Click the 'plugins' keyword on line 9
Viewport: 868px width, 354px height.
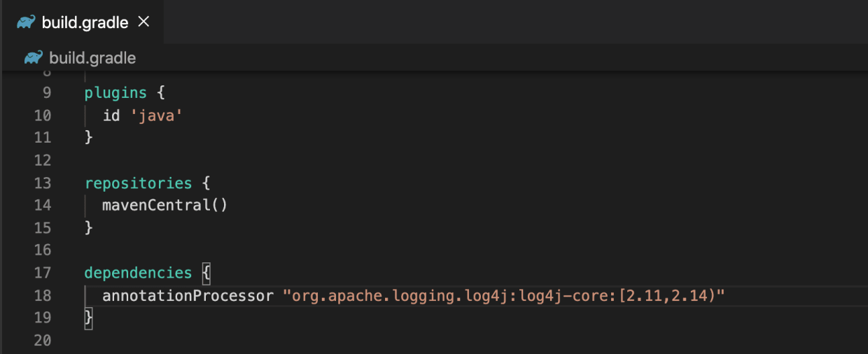[116, 93]
